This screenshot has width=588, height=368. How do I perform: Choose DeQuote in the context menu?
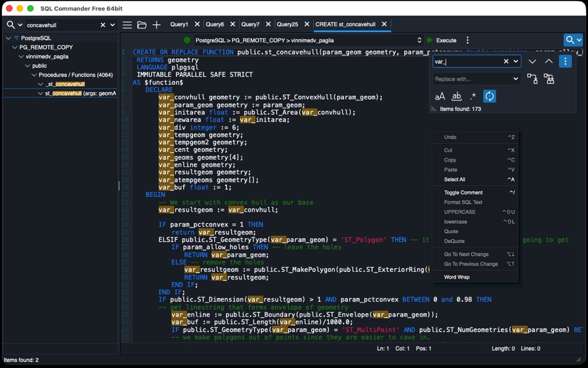coord(475,241)
